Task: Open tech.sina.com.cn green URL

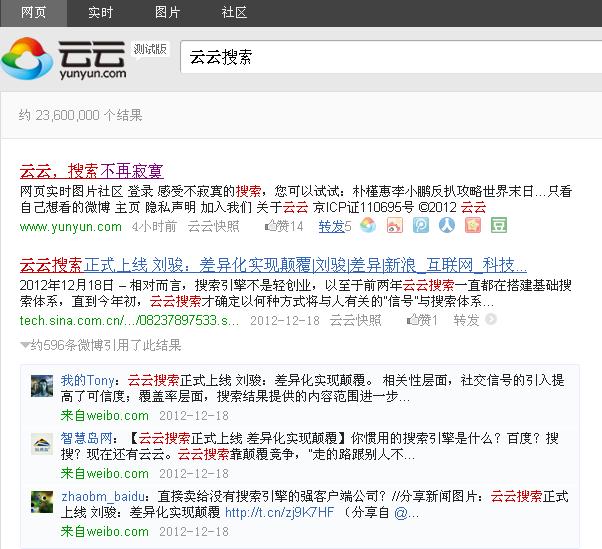Action: pyautogui.click(x=129, y=320)
